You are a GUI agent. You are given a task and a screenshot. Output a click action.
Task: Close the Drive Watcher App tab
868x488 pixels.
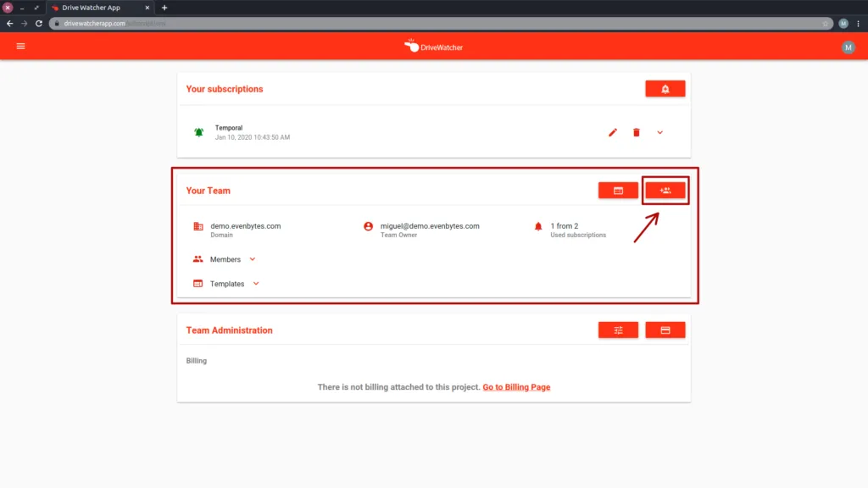147,8
